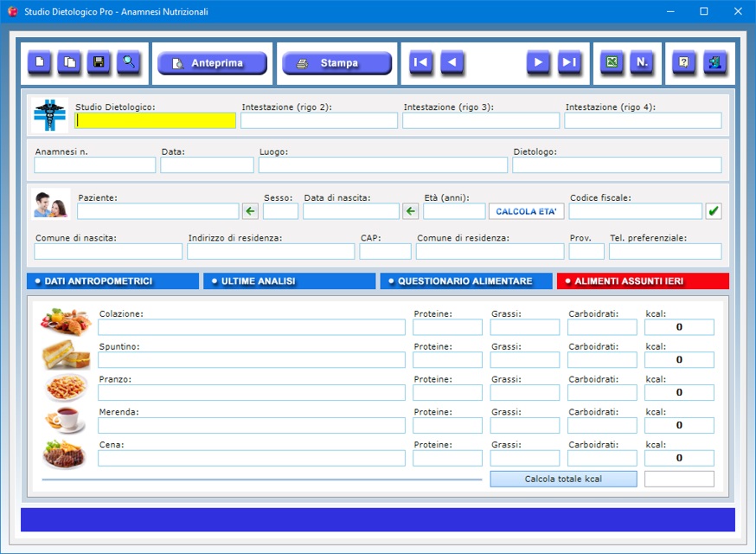This screenshot has height=554, width=756.
Task: Click the Colazione food description field
Action: tap(252, 327)
